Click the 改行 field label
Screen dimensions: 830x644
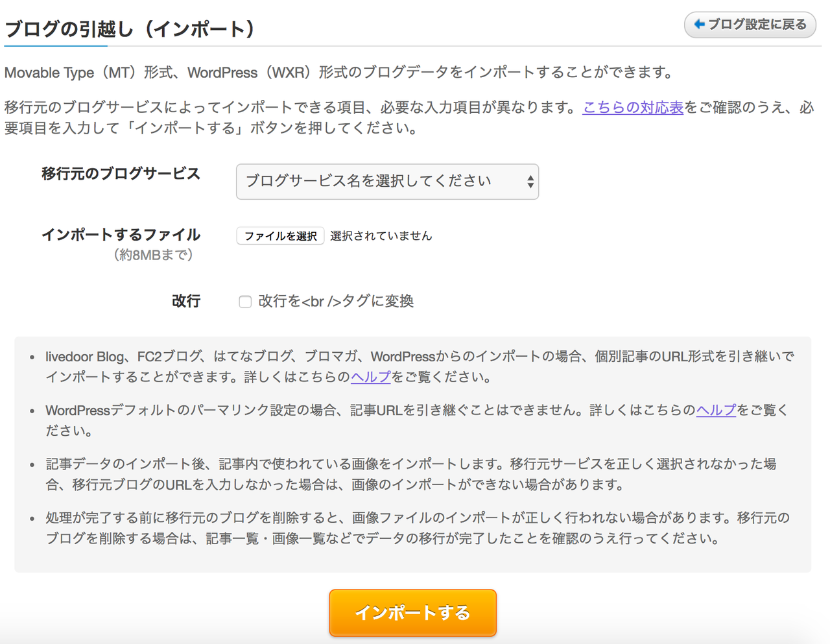click(186, 301)
